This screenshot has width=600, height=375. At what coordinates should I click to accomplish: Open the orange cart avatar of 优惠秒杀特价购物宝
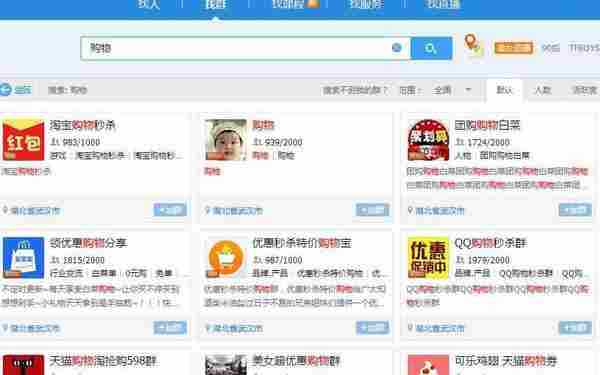click(x=226, y=258)
